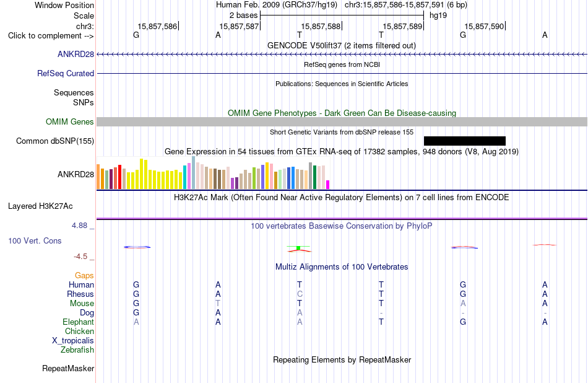This screenshot has height=383, width=588.
Task: Click the Human species label
Action: coord(81,284)
